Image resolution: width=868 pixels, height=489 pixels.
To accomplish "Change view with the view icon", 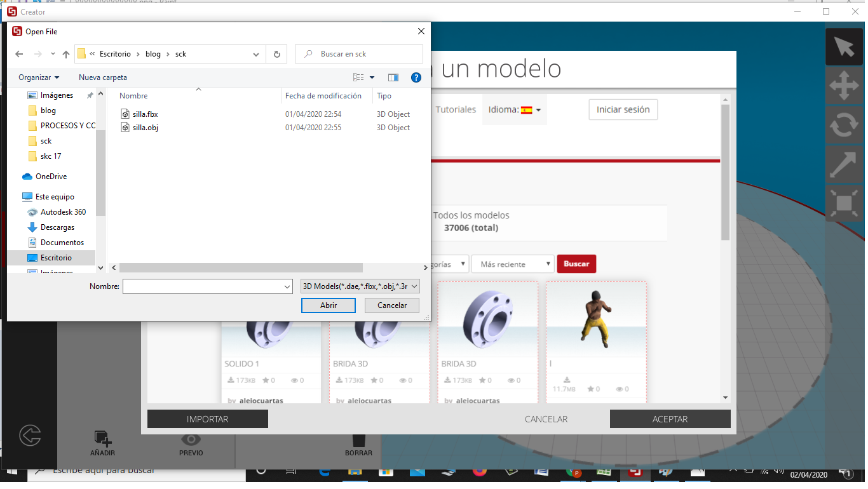I will point(358,77).
